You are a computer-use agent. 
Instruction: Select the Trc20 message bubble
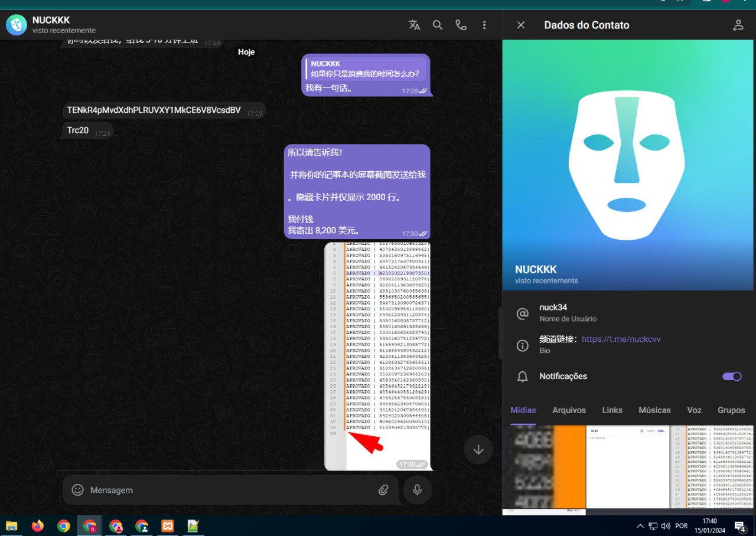coord(87,130)
